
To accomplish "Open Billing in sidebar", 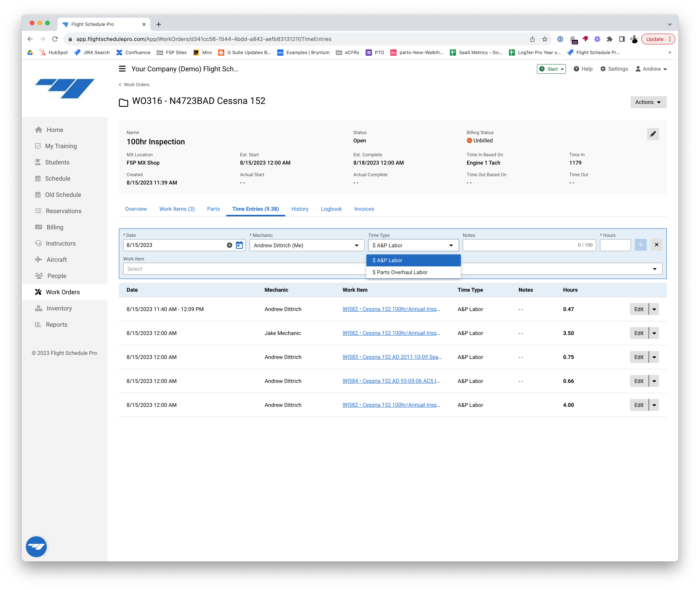I will pyautogui.click(x=49, y=227).
